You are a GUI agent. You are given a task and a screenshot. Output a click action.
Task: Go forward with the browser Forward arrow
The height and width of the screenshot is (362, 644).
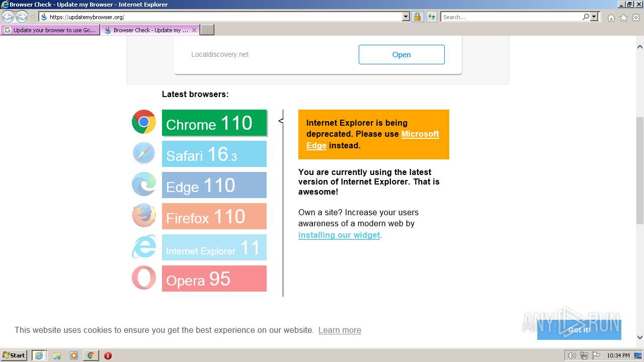(22, 17)
